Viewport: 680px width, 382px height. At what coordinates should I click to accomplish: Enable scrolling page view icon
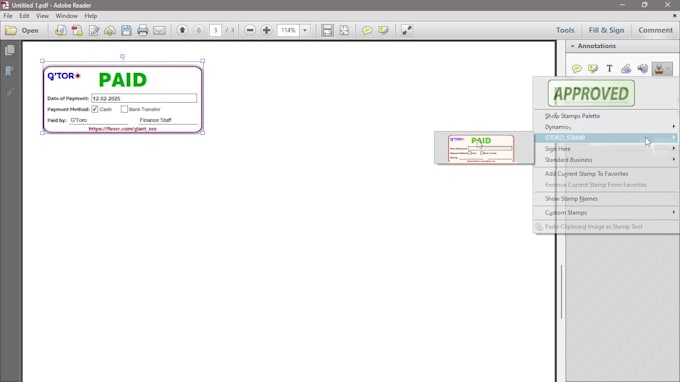click(x=327, y=30)
